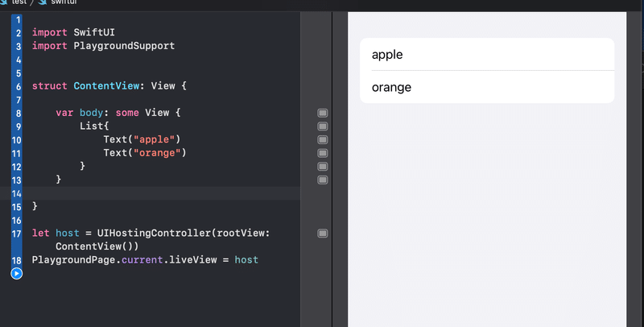The height and width of the screenshot is (327, 644).
Task: Click the List{ code line
Action: 94,126
